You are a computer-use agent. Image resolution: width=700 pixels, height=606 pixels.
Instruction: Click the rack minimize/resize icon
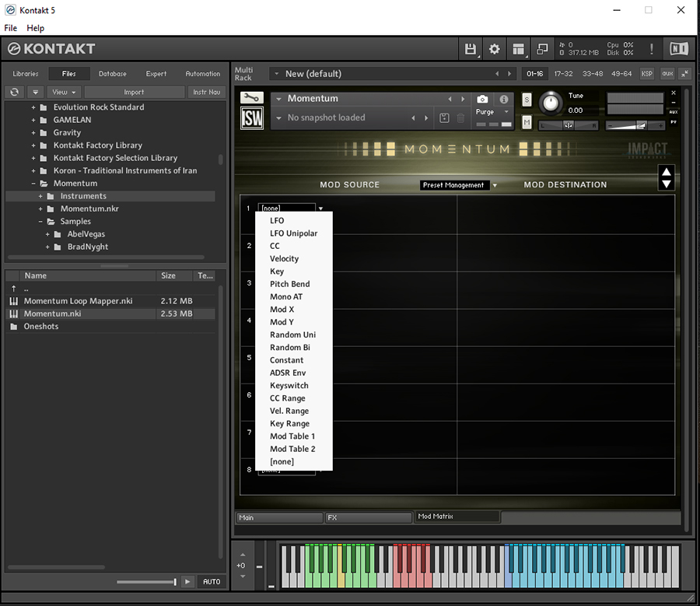coord(684,74)
